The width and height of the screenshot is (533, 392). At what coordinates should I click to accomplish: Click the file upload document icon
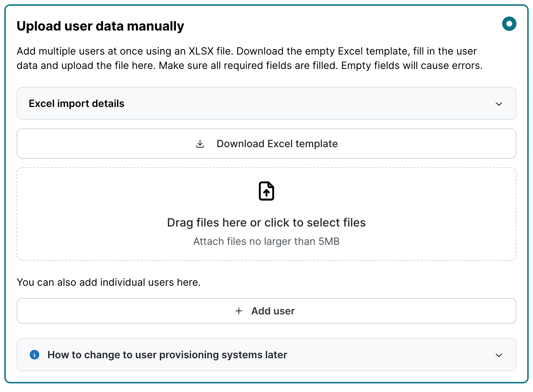(x=266, y=191)
